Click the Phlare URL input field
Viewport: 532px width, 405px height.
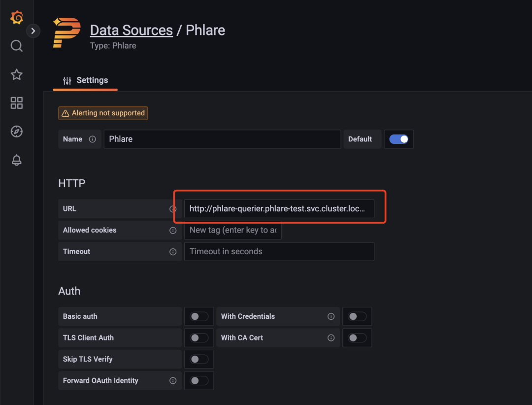[x=279, y=209]
